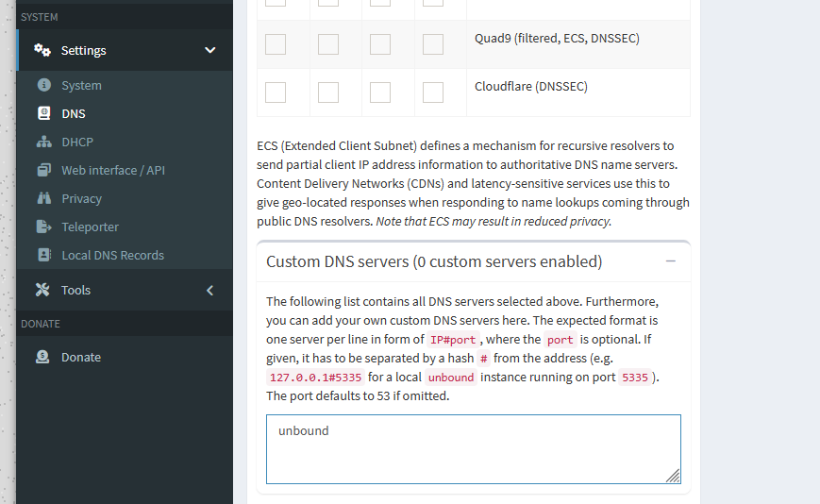Image resolution: width=820 pixels, height=504 pixels.
Task: Click the DHCP sitemap icon
Action: coord(43,142)
